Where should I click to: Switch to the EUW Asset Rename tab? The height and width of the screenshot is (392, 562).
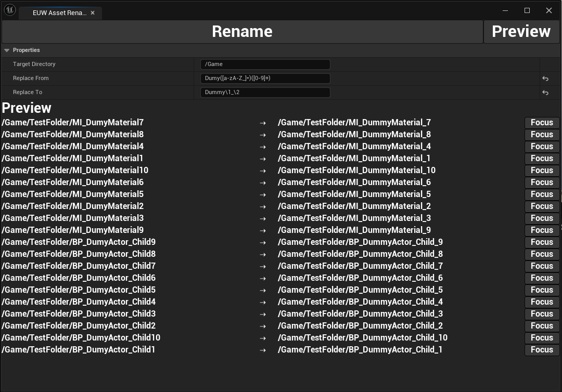(59, 13)
